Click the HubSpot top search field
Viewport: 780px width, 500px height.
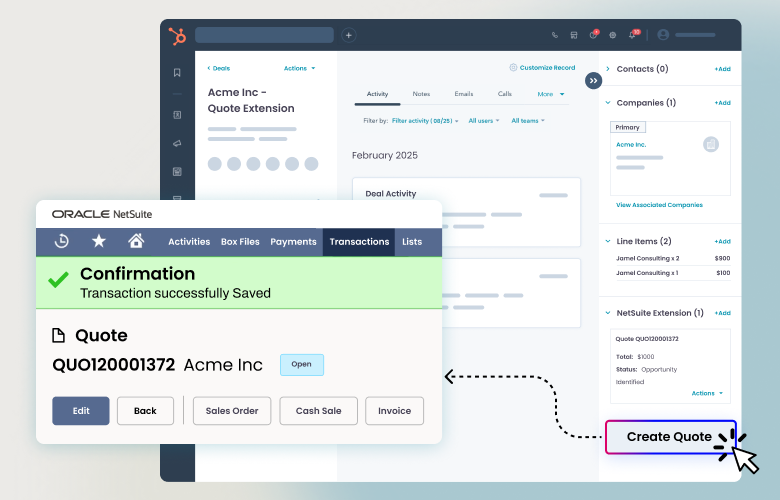click(264, 35)
